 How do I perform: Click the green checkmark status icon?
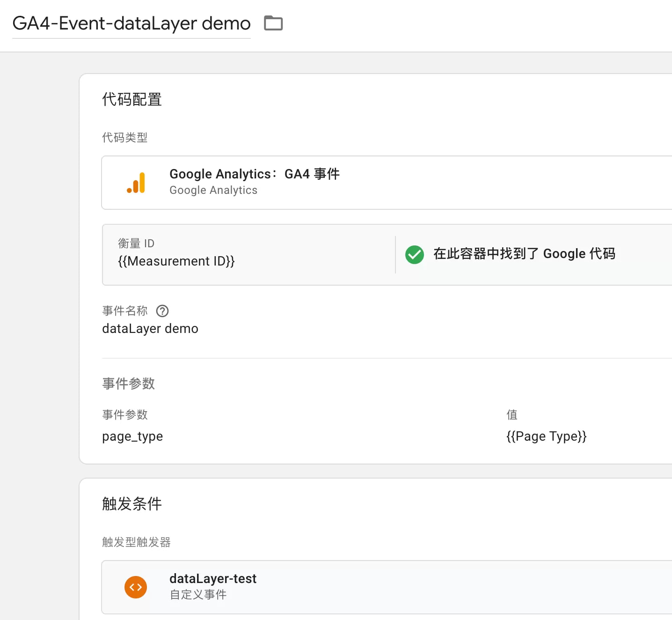click(414, 254)
